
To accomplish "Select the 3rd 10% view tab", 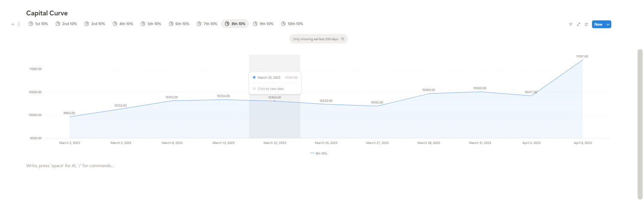I will point(95,24).
